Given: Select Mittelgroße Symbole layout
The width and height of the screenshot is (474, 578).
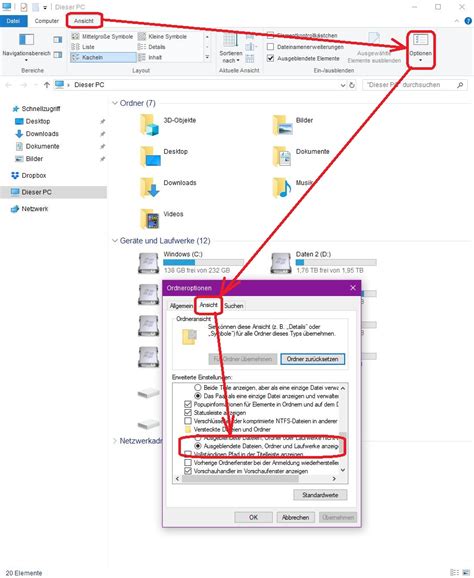Looking at the screenshot, I should (x=102, y=36).
